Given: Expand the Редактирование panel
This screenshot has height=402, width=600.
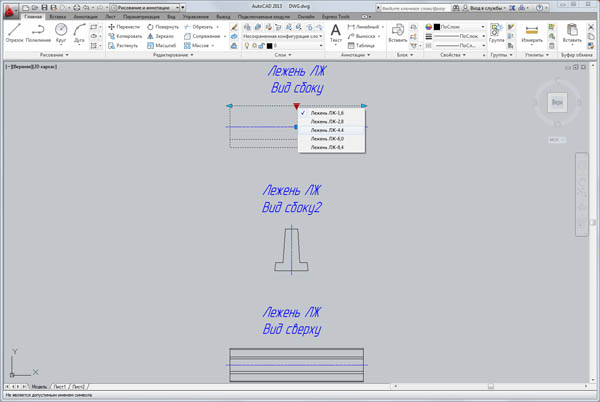Looking at the screenshot, I should coord(173,55).
